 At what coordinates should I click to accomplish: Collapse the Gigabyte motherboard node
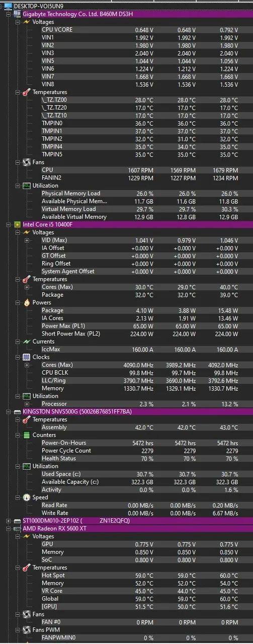click(x=8, y=14)
